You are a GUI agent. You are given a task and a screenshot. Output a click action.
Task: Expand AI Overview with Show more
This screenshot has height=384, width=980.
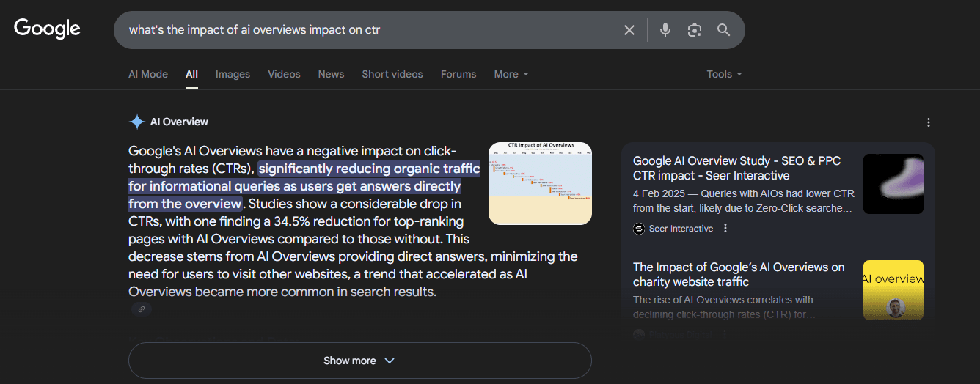(359, 361)
